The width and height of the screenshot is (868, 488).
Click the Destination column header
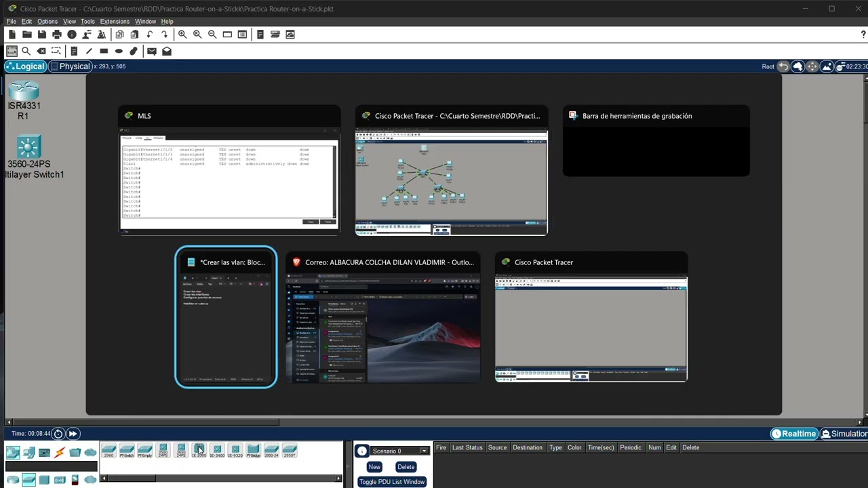[528, 447]
